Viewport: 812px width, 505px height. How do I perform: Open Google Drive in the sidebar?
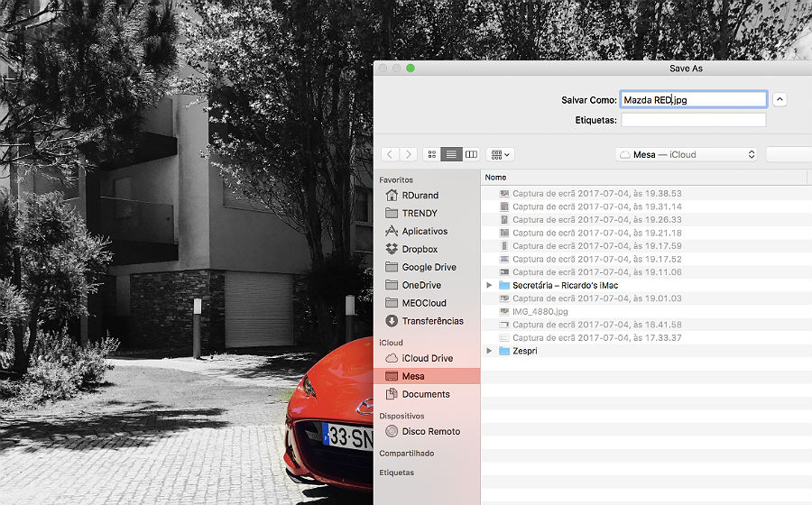[427, 267]
